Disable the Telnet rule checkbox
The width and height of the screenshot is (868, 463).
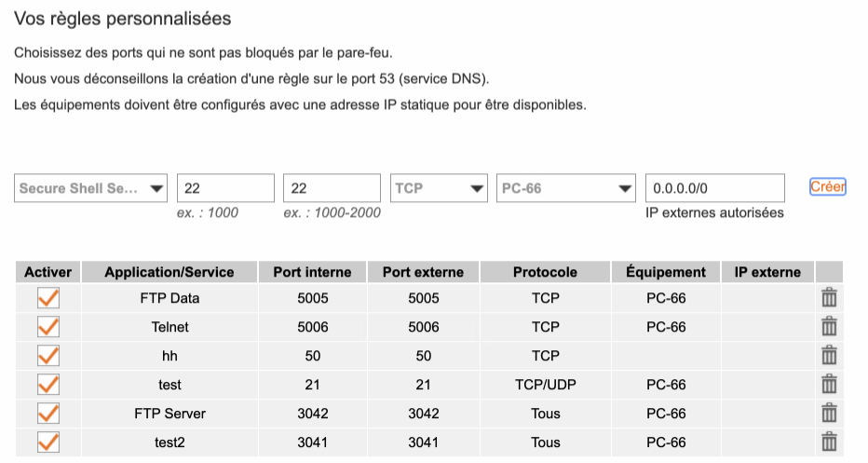tap(47, 327)
